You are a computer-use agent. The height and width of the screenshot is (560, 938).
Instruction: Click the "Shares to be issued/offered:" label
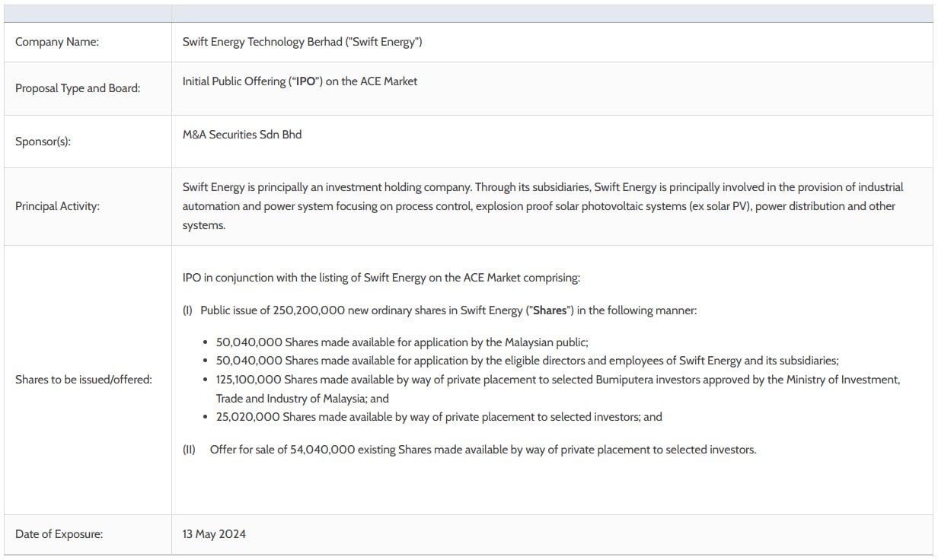(84, 380)
